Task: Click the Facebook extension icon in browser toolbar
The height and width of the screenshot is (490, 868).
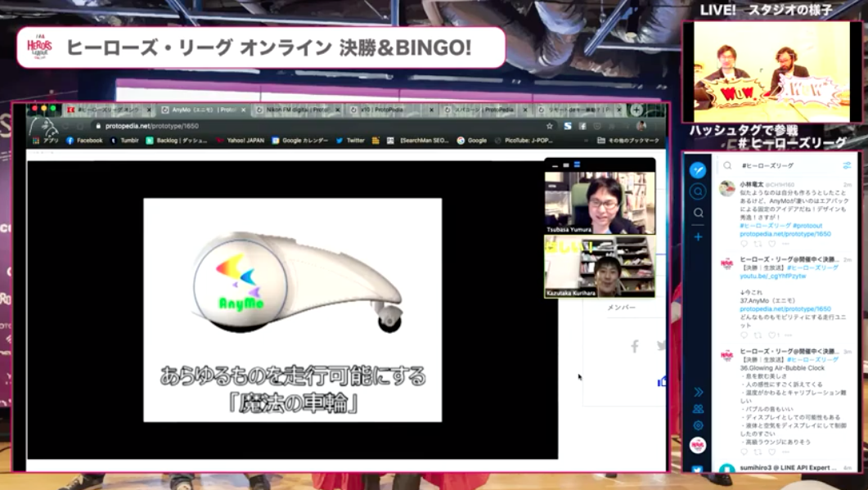Action: tap(582, 126)
